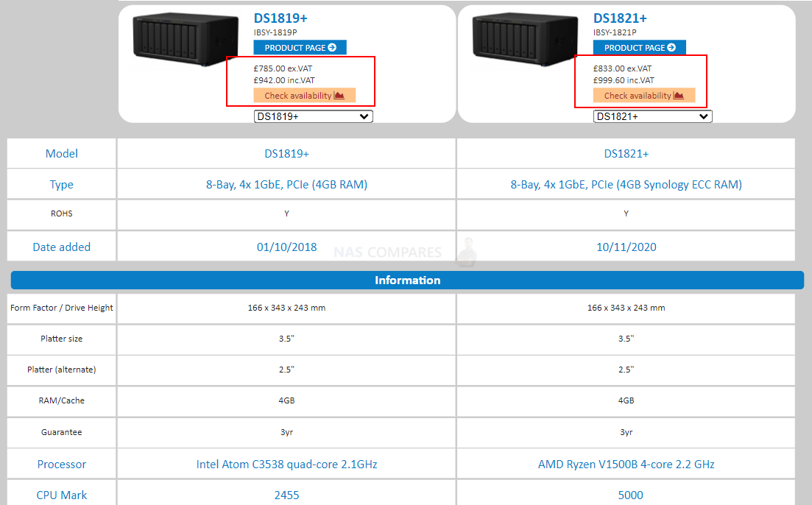
Task: Click the arrow icon on DS1819+ product page button
Action: point(333,48)
